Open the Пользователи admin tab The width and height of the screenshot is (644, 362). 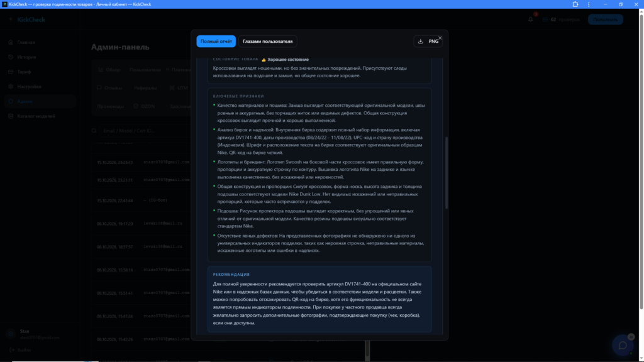[x=145, y=70]
